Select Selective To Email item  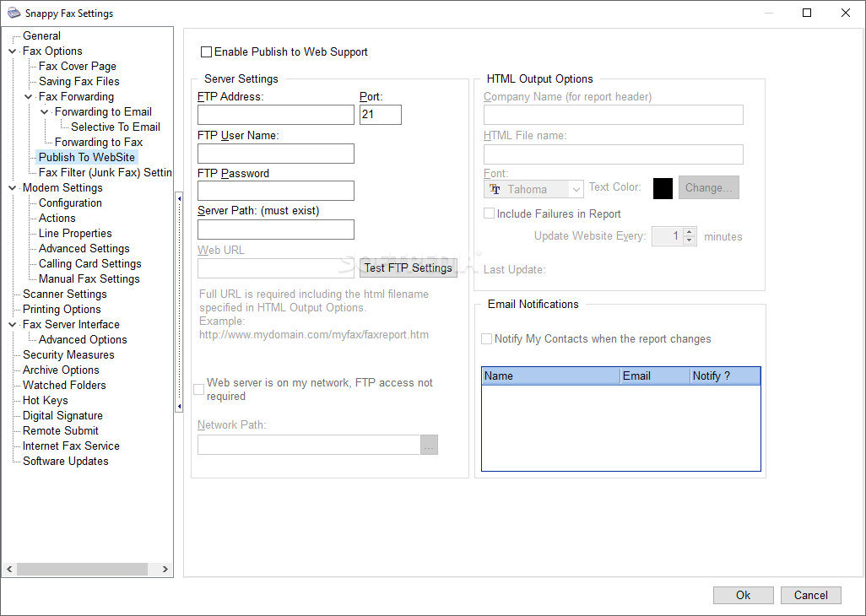(116, 127)
